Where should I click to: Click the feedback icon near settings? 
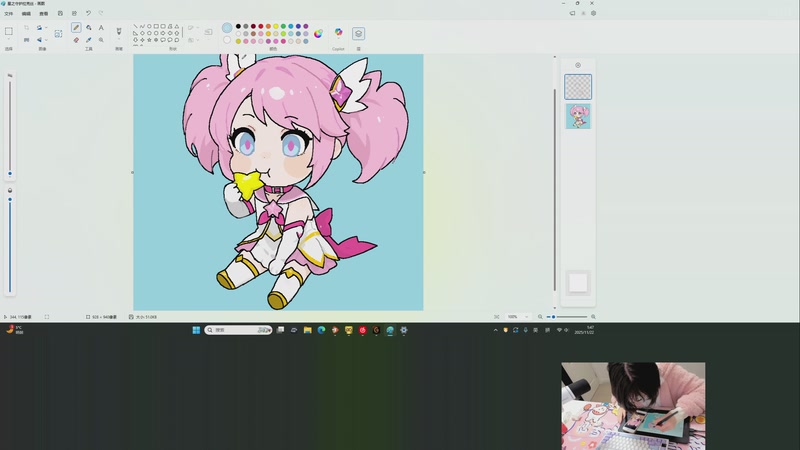click(572, 13)
